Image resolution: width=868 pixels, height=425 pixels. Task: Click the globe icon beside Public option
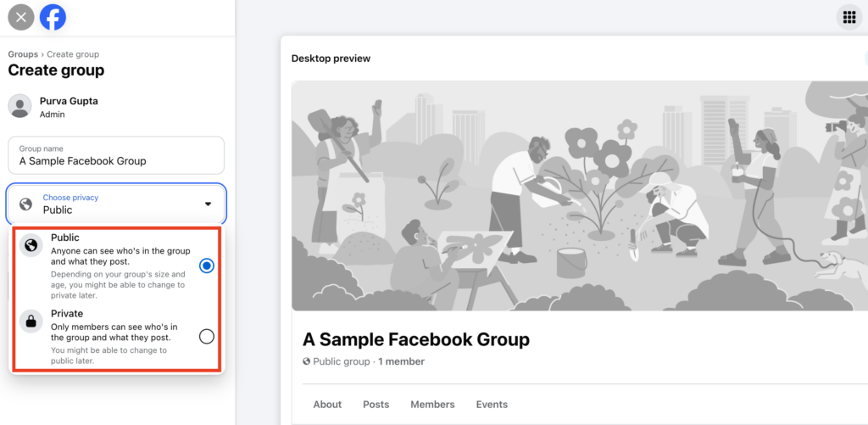click(31, 245)
